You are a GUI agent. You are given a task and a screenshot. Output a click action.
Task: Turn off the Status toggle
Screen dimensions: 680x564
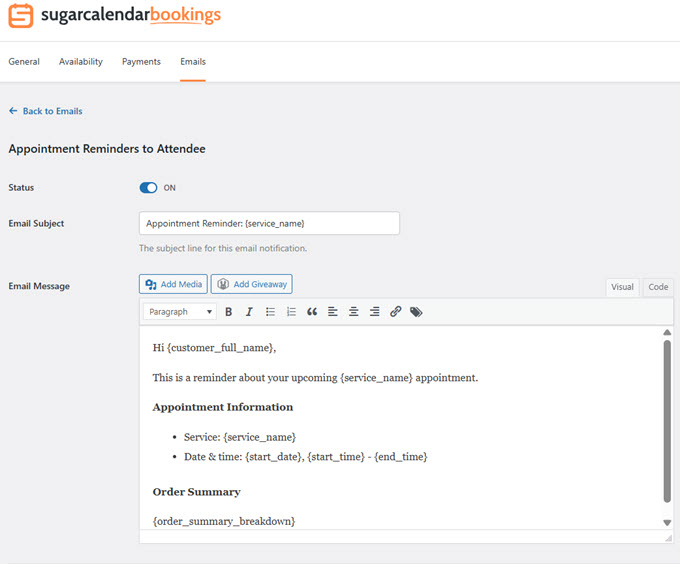[149, 188]
